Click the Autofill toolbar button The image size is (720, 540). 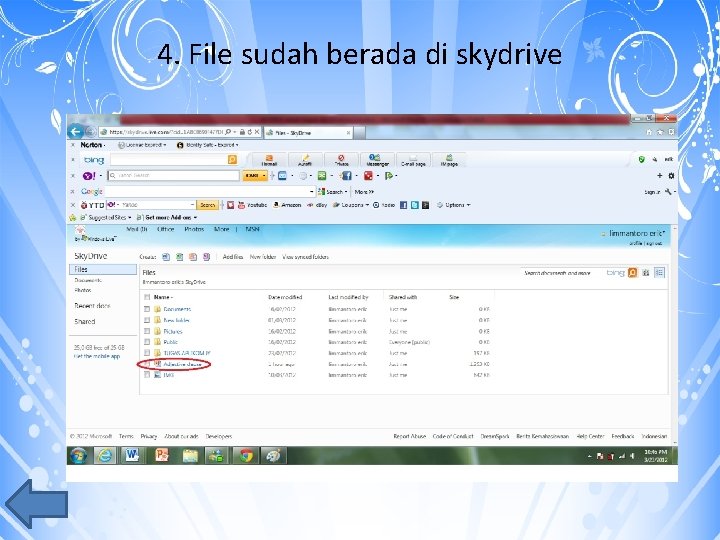coord(305,160)
